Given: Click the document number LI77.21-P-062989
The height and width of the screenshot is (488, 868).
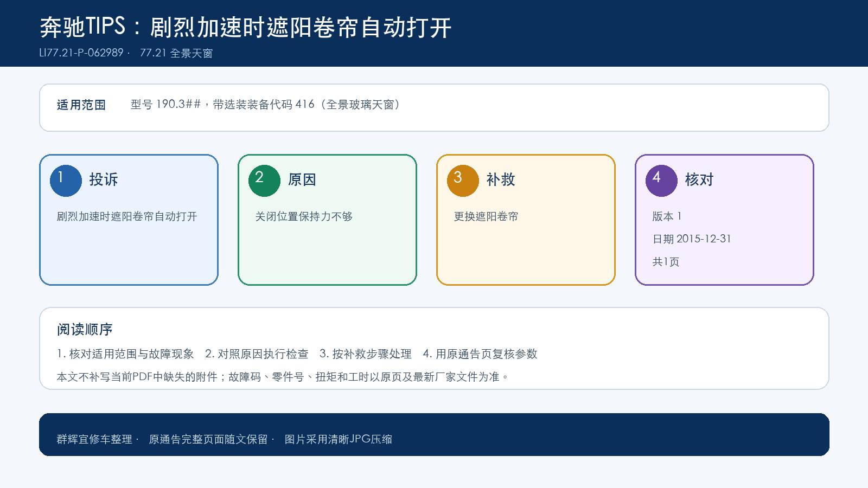Looking at the screenshot, I should coord(81,53).
